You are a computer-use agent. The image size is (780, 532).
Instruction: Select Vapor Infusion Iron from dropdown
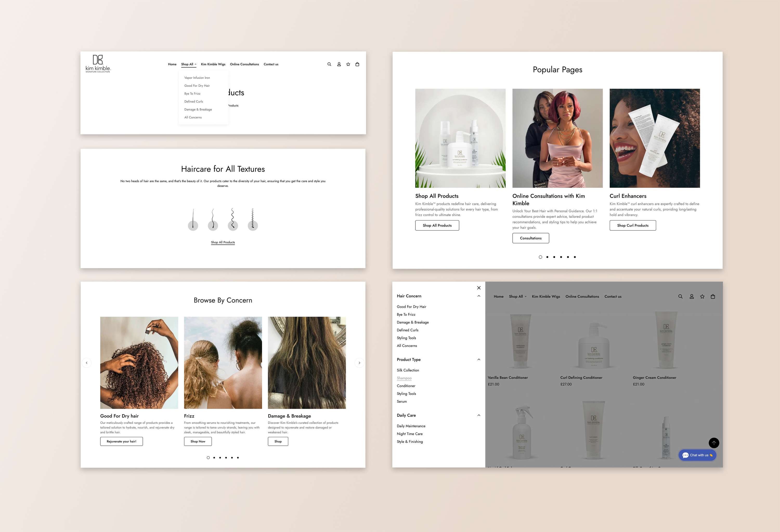(x=197, y=78)
